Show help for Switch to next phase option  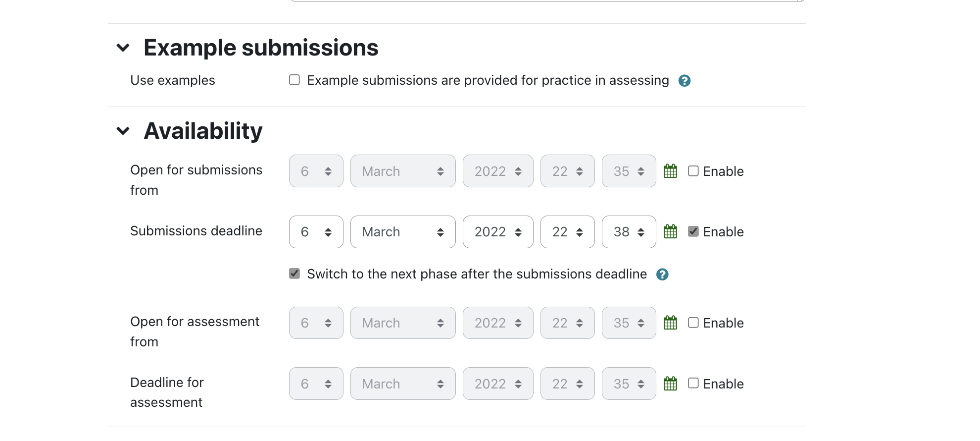click(x=662, y=275)
